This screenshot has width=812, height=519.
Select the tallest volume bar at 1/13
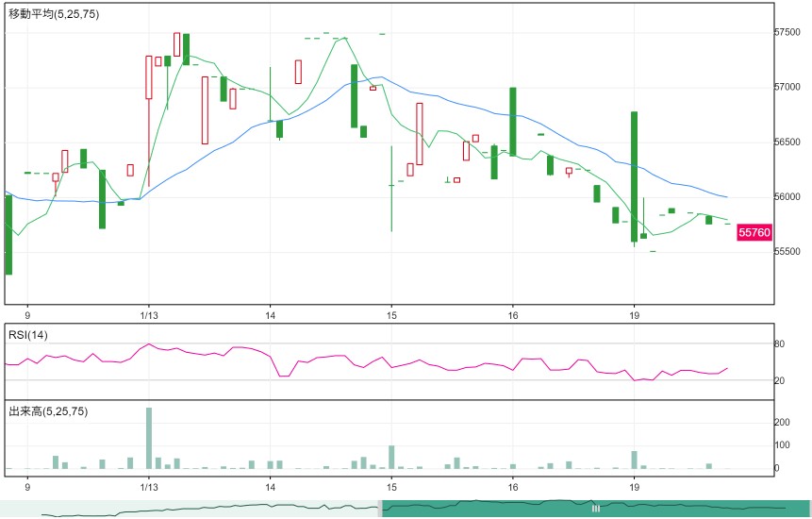coord(149,438)
